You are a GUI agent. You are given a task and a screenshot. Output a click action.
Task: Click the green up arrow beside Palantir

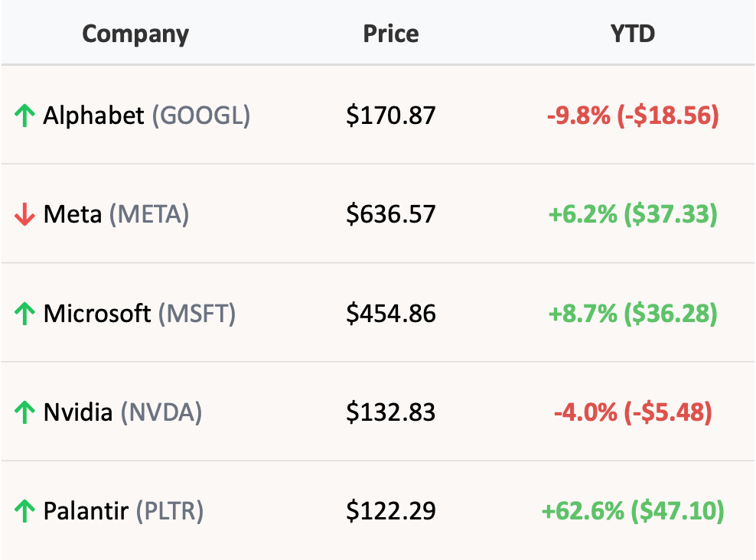(24, 511)
